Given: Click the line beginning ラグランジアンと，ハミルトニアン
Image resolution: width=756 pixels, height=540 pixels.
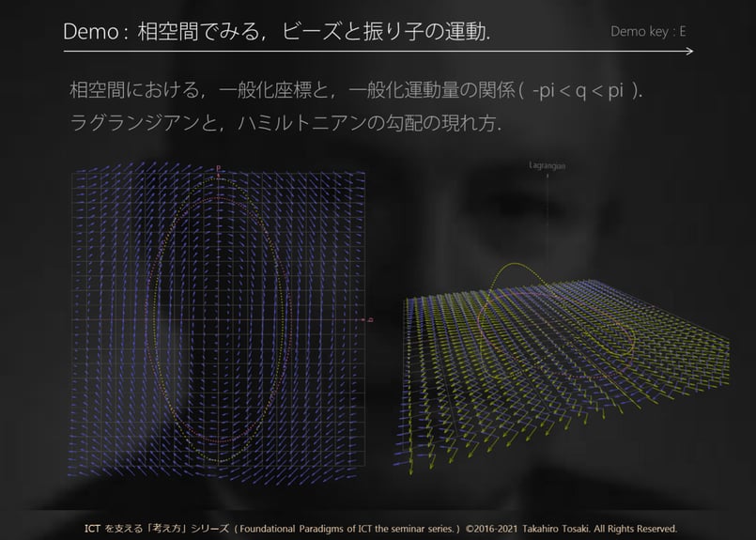Looking at the screenshot, I should pyautogui.click(x=285, y=123).
